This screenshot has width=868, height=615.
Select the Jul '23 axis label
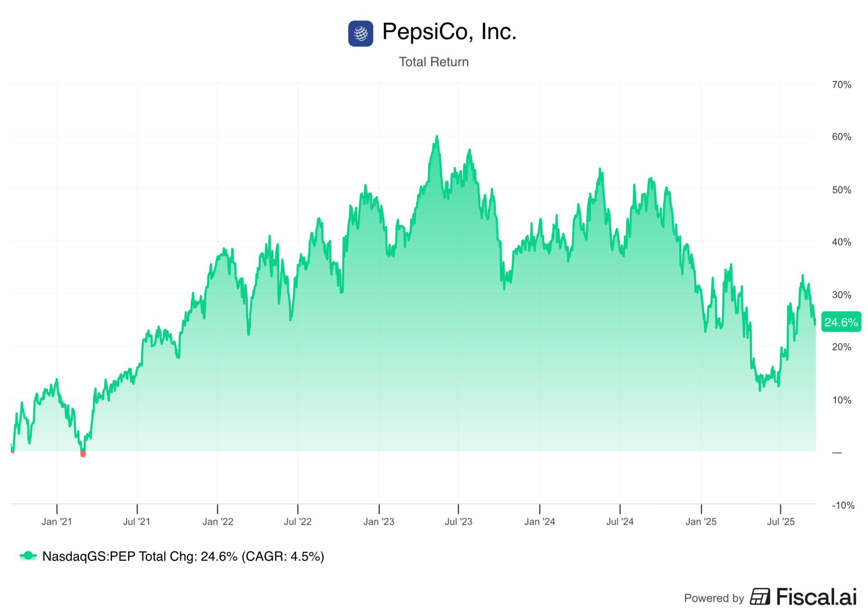458,521
